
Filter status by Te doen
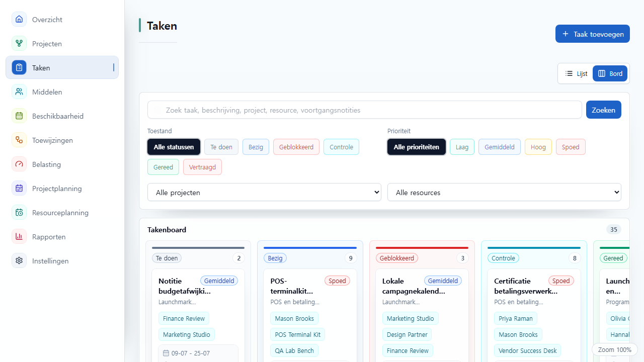pyautogui.click(x=221, y=147)
